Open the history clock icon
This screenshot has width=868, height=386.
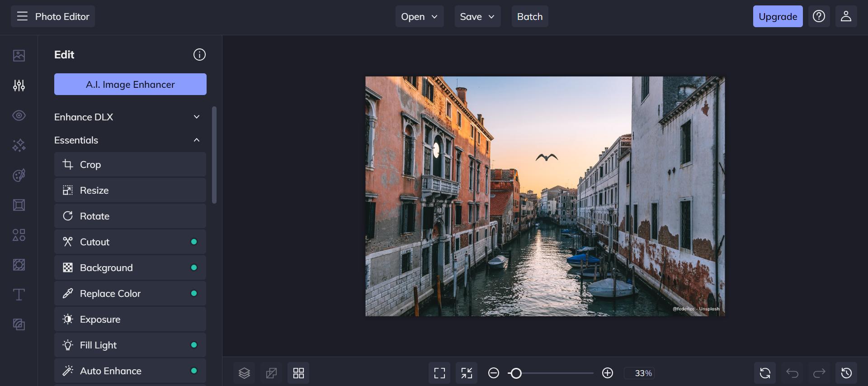[846, 373]
